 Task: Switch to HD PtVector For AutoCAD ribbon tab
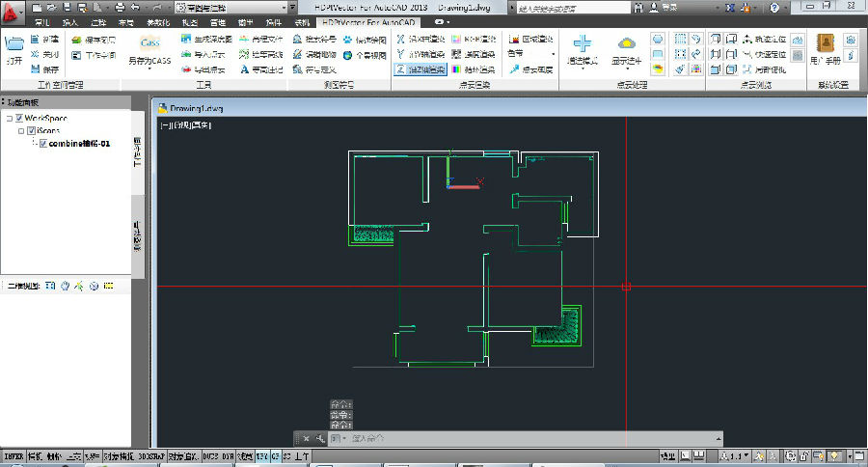(369, 21)
